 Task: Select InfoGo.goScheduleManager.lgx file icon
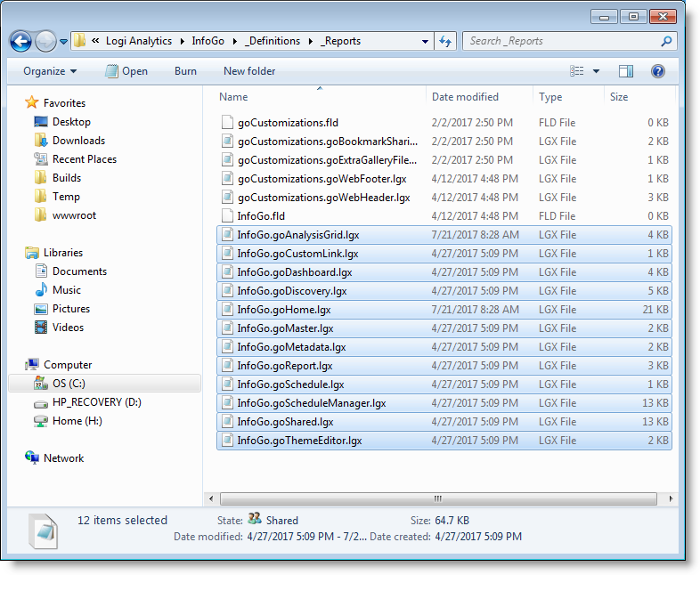pyautogui.click(x=227, y=403)
